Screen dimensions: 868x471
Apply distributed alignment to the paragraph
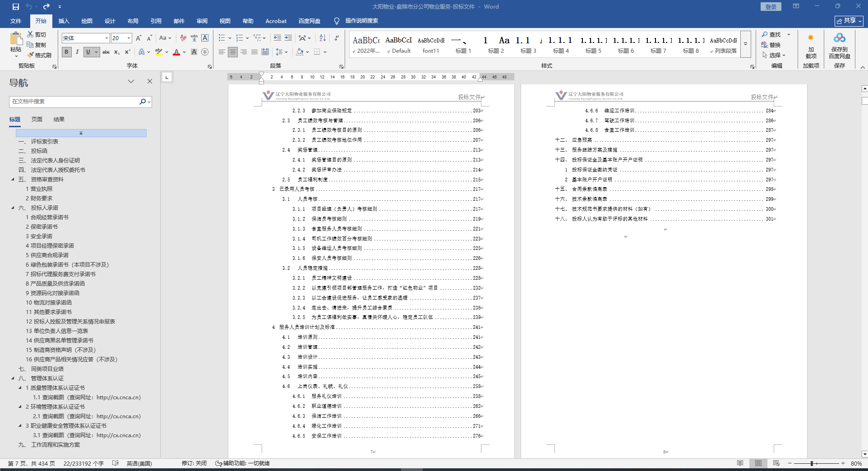265,52
